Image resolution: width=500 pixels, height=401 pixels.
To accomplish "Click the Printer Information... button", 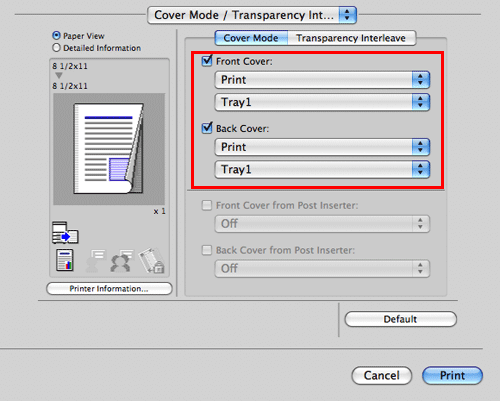I will [x=109, y=289].
